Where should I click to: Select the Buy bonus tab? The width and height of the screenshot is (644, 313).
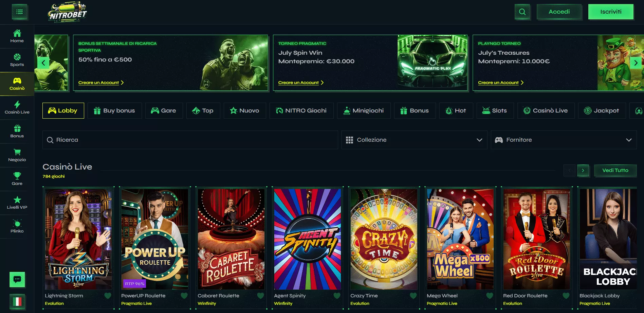pyautogui.click(x=115, y=110)
